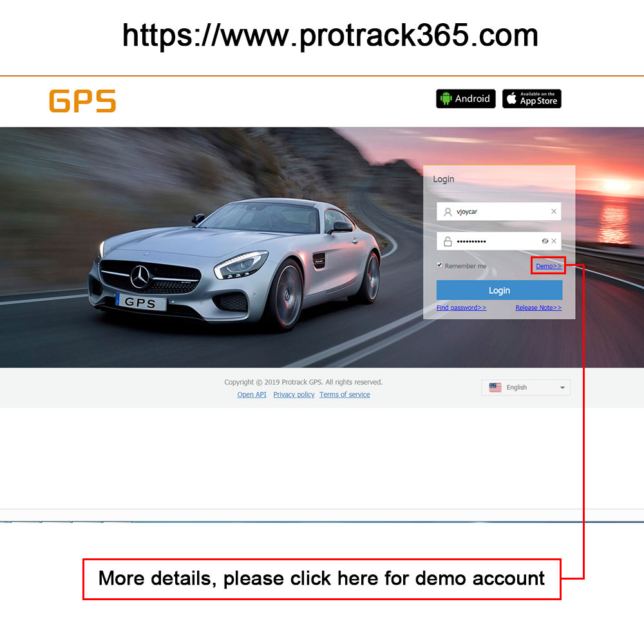Open the Open API footer link
The width and height of the screenshot is (644, 644).
coord(251,394)
